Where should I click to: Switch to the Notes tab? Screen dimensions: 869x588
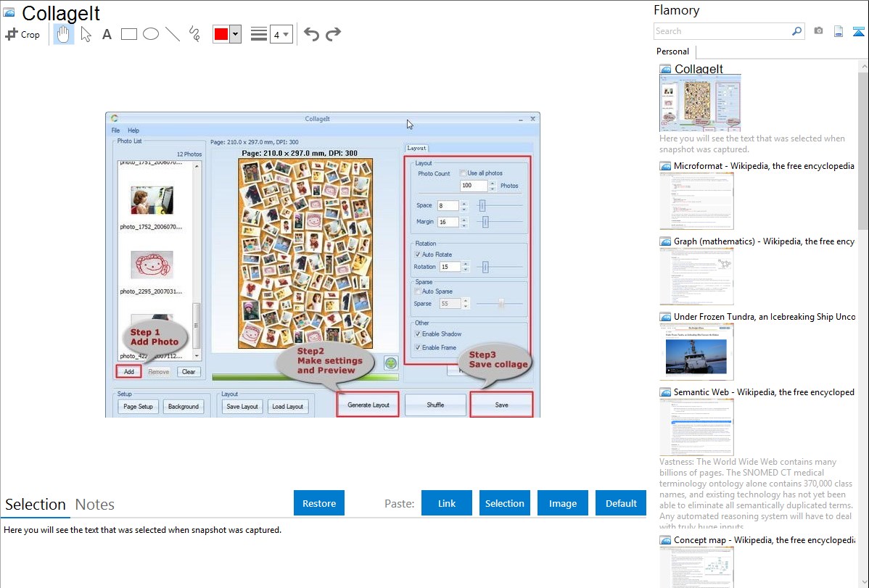(95, 505)
